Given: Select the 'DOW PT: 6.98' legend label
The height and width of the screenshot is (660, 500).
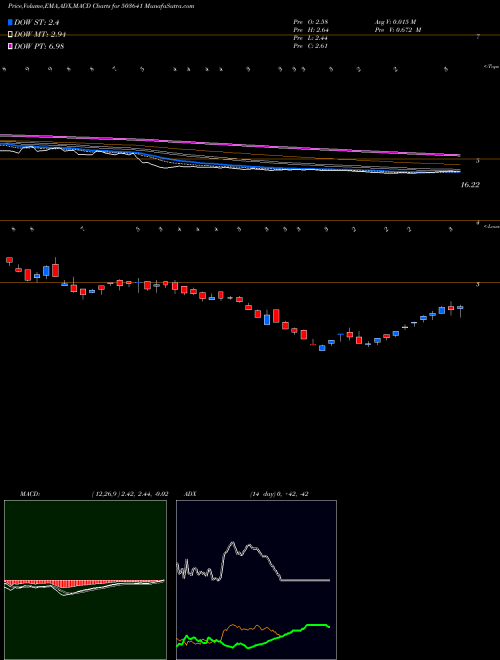Looking at the screenshot, I should [x=39, y=46].
